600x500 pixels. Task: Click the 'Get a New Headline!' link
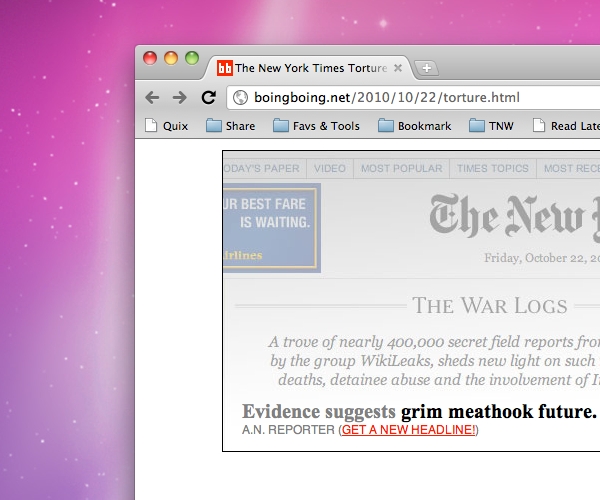(x=408, y=430)
